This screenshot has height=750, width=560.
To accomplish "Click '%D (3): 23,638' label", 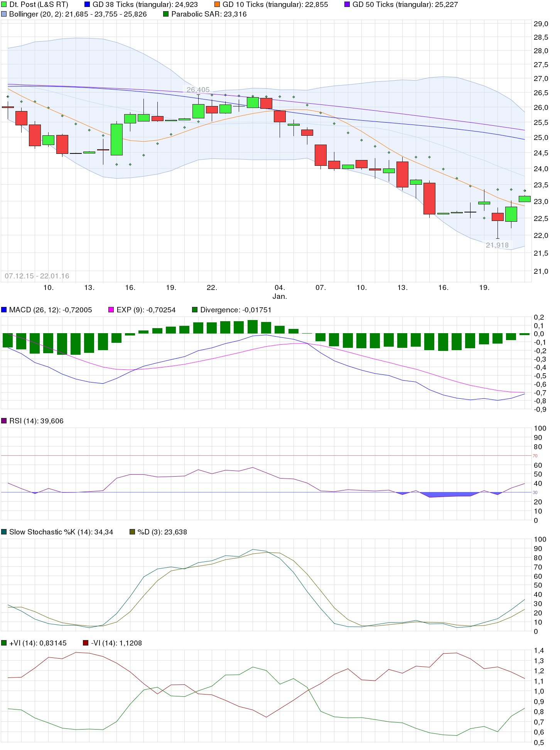I will [162, 532].
